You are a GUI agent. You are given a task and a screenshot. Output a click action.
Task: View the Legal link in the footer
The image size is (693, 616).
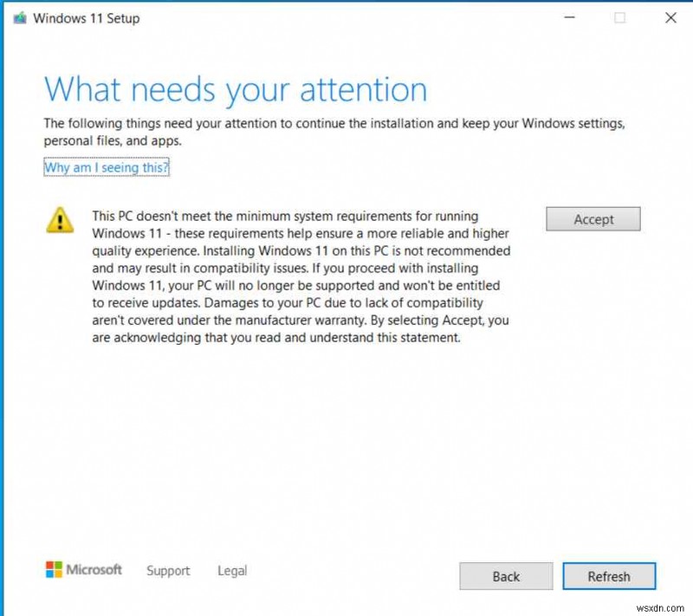click(x=231, y=571)
